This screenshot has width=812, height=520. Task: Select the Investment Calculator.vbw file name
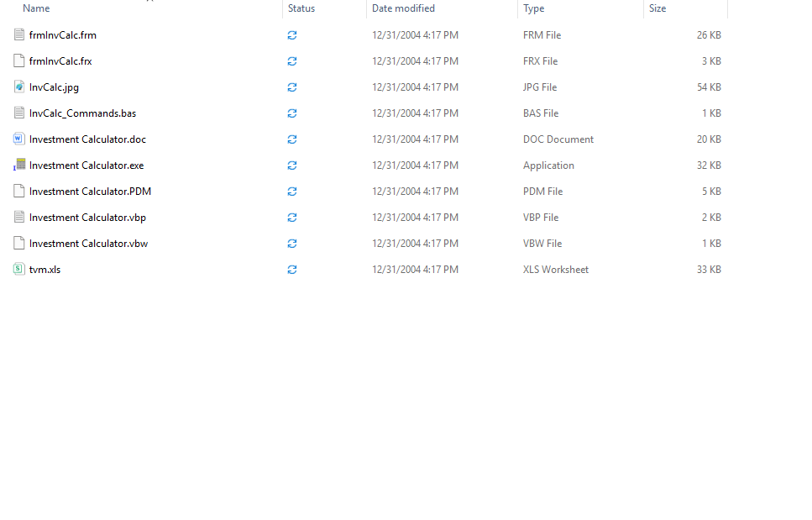pyautogui.click(x=88, y=244)
